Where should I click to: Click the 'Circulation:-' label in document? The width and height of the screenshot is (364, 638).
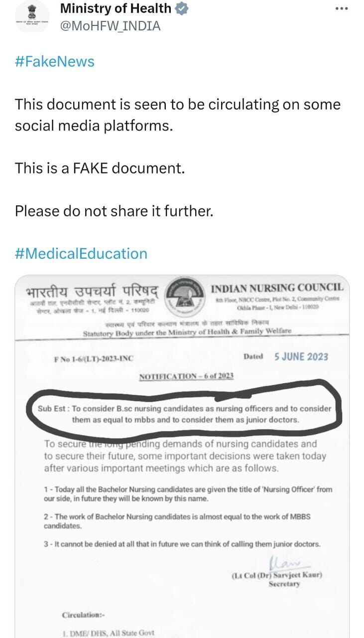coord(84,615)
